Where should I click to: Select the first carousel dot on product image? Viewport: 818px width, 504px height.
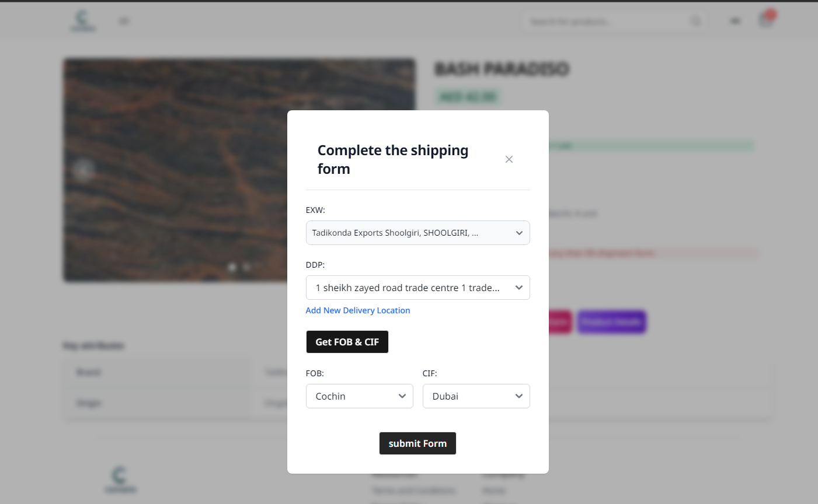[x=232, y=267]
